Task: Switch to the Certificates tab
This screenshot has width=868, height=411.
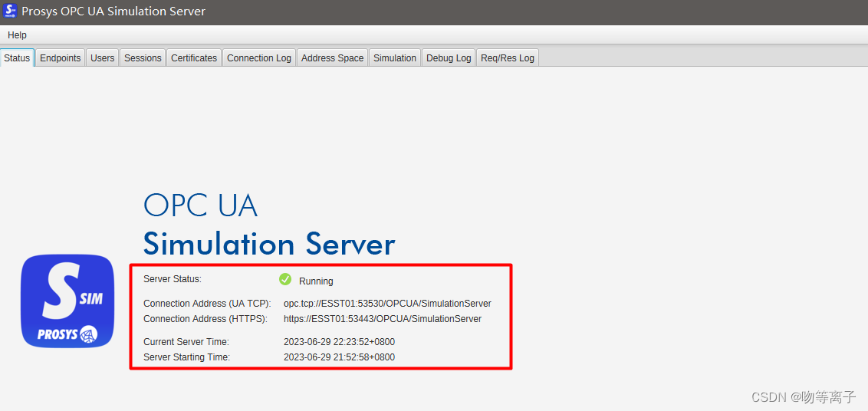Action: point(194,58)
